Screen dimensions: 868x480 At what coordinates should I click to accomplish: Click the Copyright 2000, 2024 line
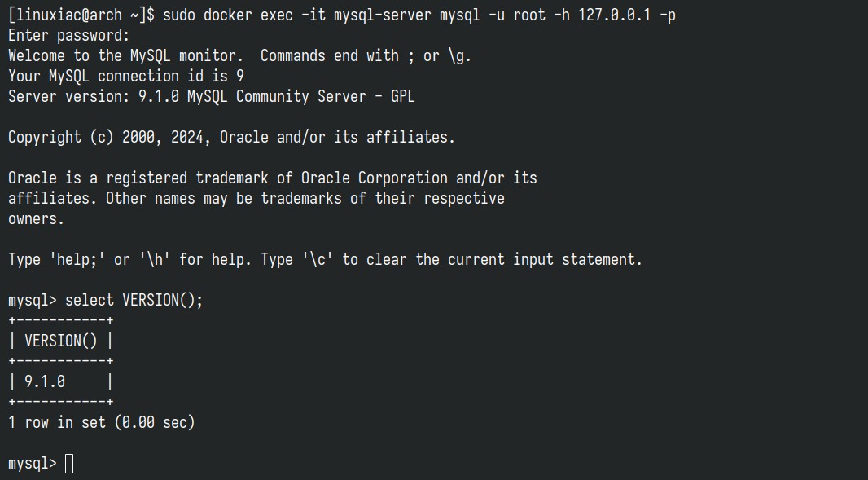pos(231,137)
